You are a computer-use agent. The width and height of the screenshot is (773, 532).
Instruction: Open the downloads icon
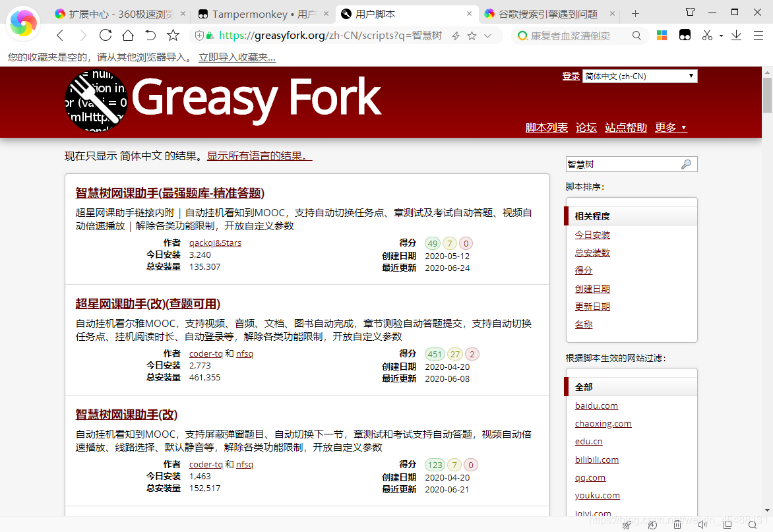[736, 35]
